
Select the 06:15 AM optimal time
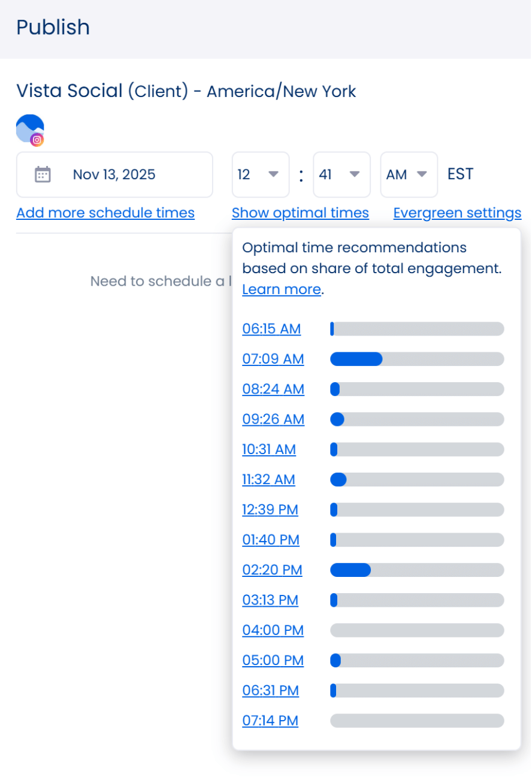click(x=271, y=329)
